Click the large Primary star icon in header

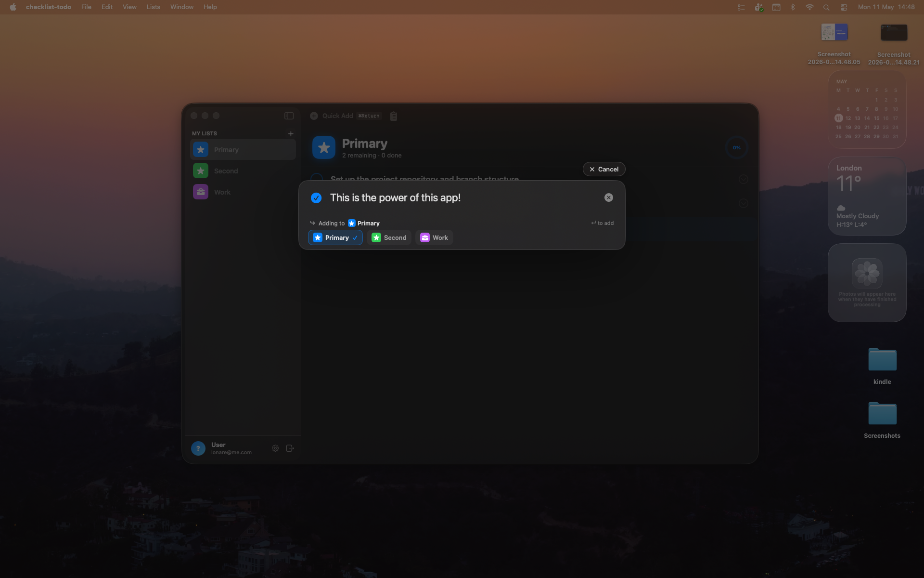(x=324, y=148)
